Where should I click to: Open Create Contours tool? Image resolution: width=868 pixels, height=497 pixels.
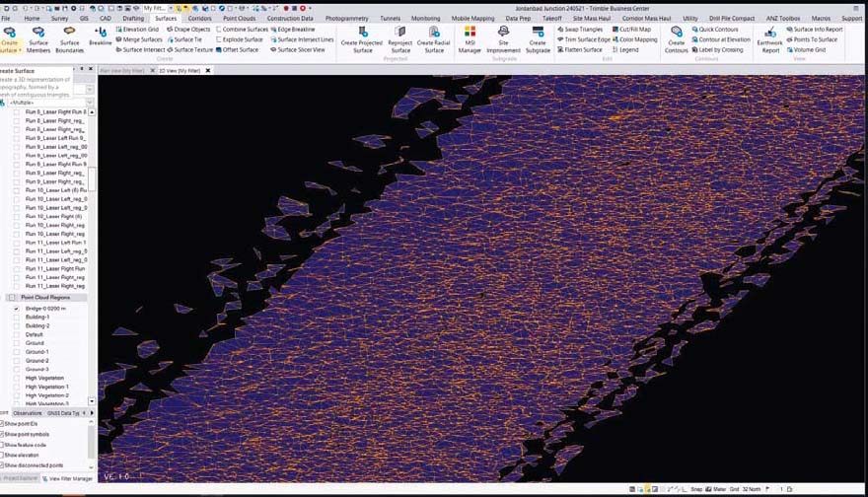click(676, 38)
